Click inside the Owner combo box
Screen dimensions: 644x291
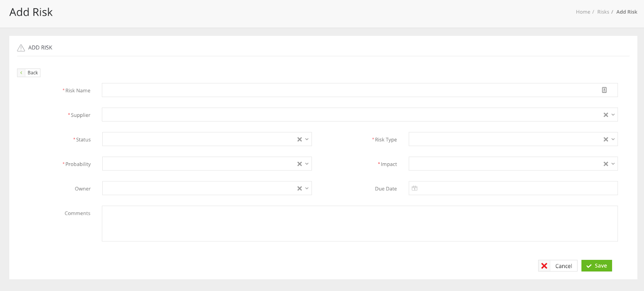pyautogui.click(x=207, y=189)
